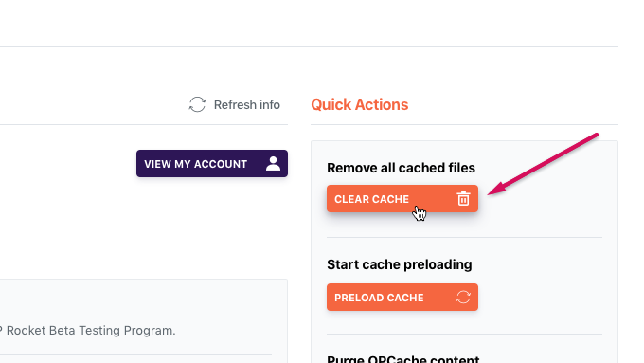
Task: Select the 'Remove all cached files' label
Action: (x=401, y=168)
